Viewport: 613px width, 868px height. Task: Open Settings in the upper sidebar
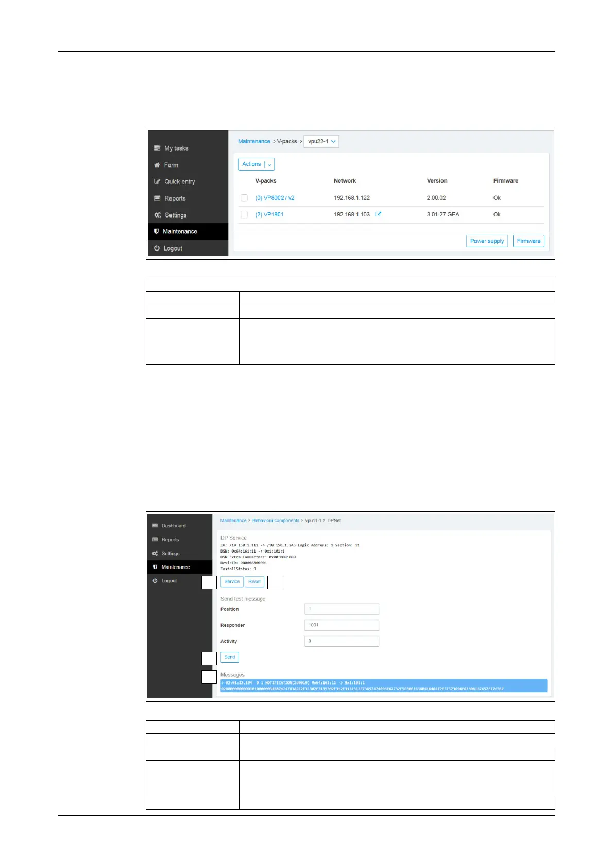(176, 215)
